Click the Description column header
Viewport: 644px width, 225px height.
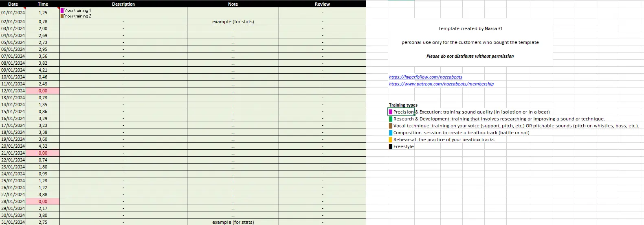(x=123, y=4)
